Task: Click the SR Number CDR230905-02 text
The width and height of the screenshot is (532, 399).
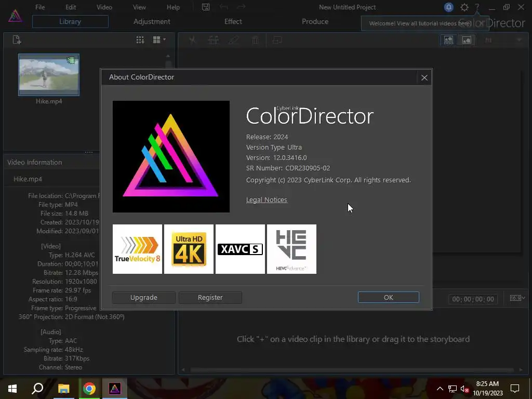Action: [288, 168]
